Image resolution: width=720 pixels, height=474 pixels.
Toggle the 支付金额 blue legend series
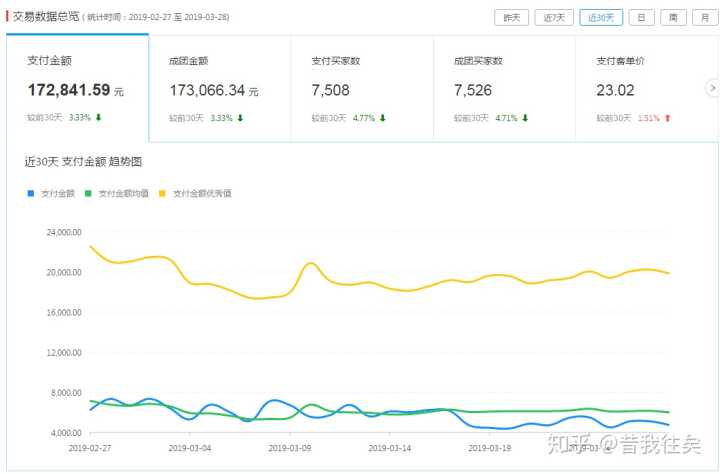point(52,193)
